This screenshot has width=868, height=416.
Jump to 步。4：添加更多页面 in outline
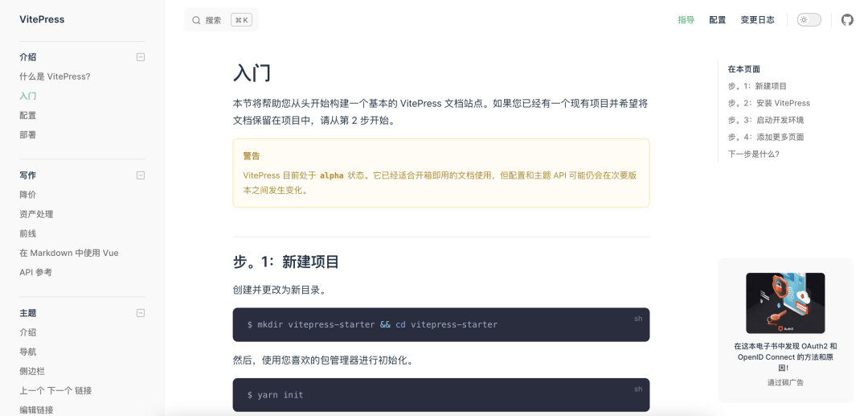[766, 137]
